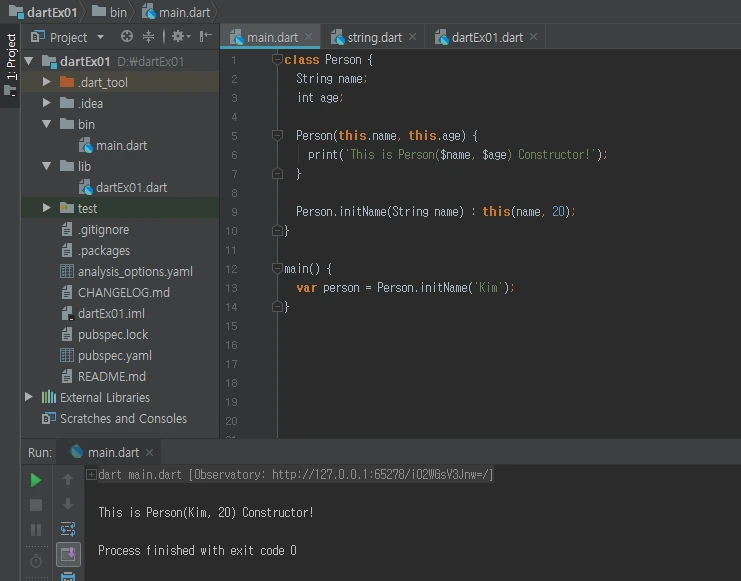Collapse the lib folder
Screen dimensions: 741x581
46,166
